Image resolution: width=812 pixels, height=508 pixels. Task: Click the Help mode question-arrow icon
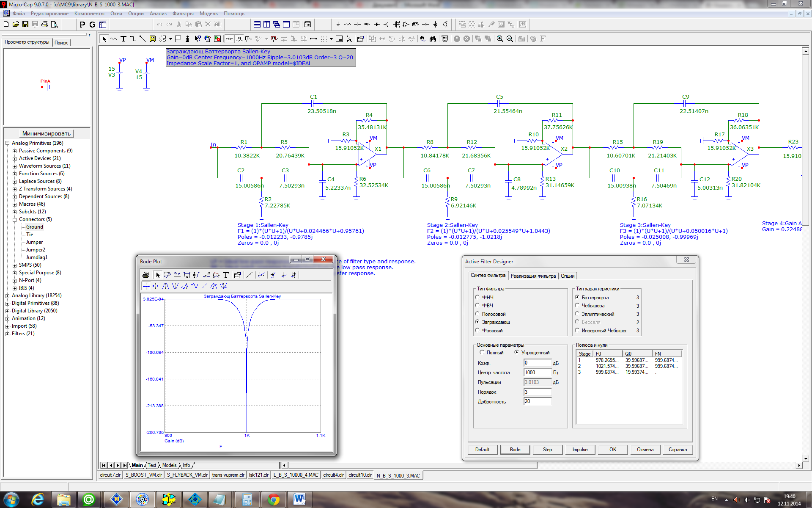point(198,39)
